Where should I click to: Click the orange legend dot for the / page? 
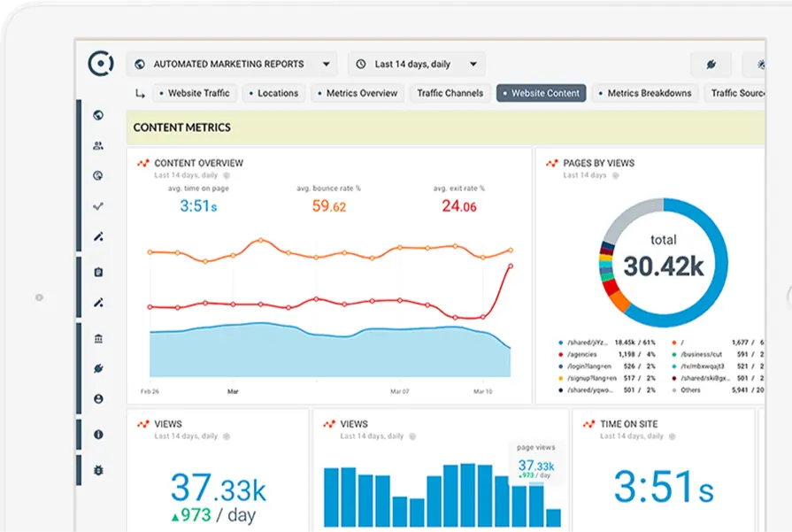point(674,343)
